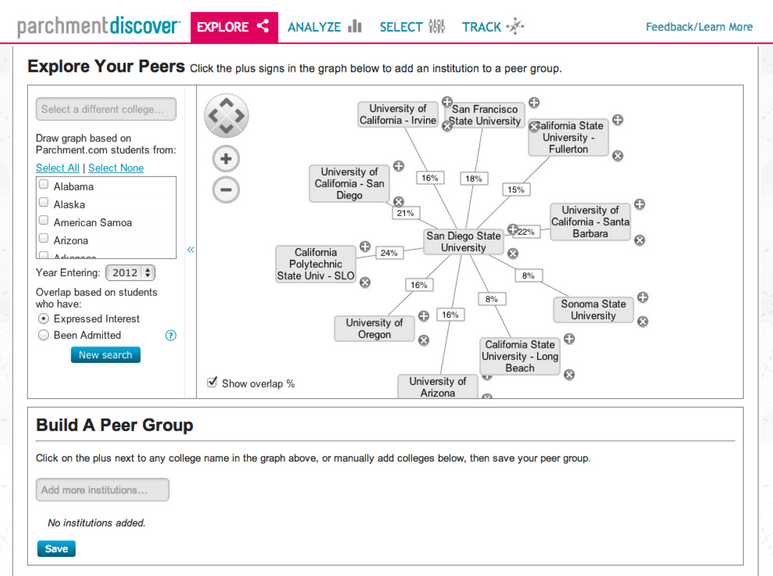This screenshot has height=576, width=773.
Task: Add California State University - Long Beach plus
Action: (569, 339)
